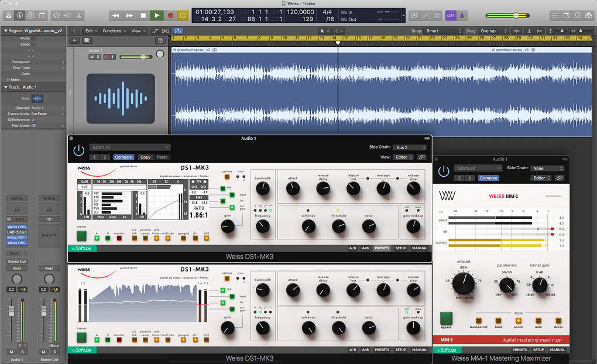
Task: Click Copy in the DS1-MK3 plugin header
Action: [145, 157]
